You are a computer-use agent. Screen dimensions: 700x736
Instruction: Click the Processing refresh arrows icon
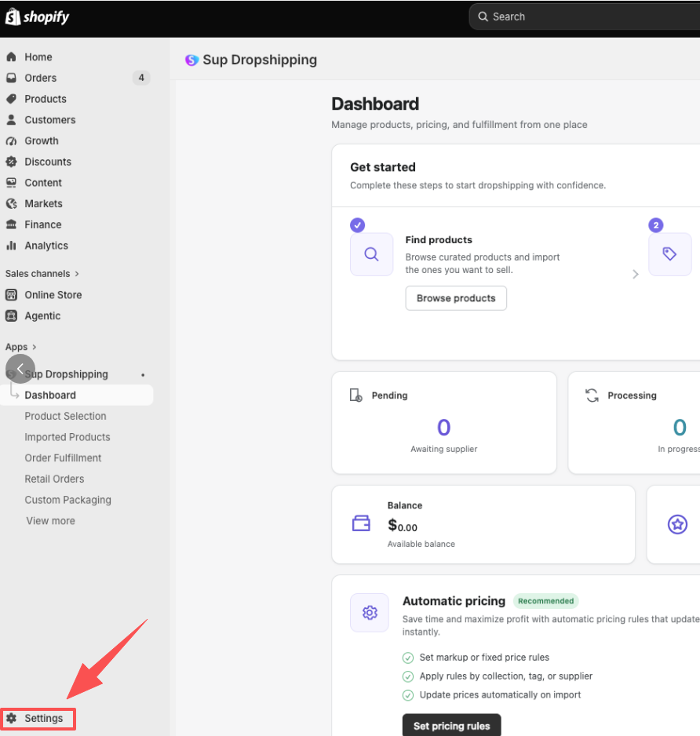click(x=592, y=395)
